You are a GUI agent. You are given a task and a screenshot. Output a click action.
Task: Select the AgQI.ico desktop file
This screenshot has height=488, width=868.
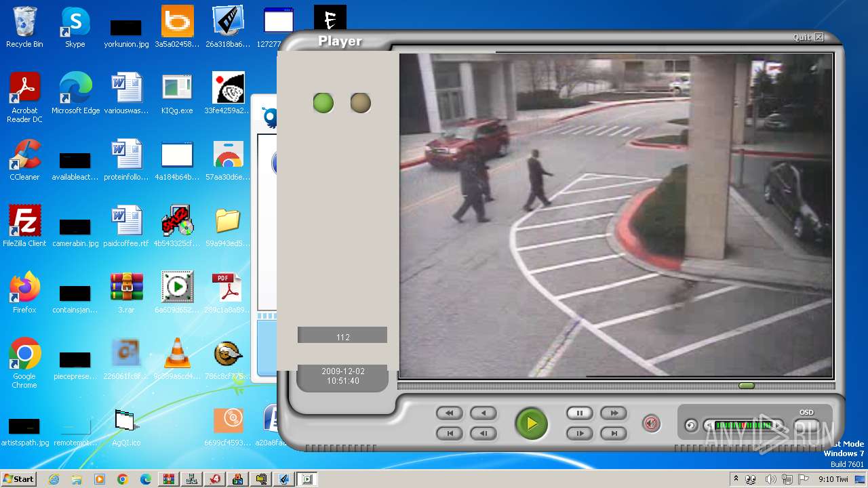pos(126,427)
